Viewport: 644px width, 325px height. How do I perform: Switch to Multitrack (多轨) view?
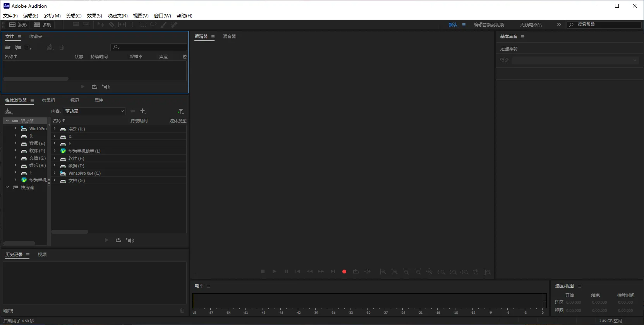pos(43,25)
